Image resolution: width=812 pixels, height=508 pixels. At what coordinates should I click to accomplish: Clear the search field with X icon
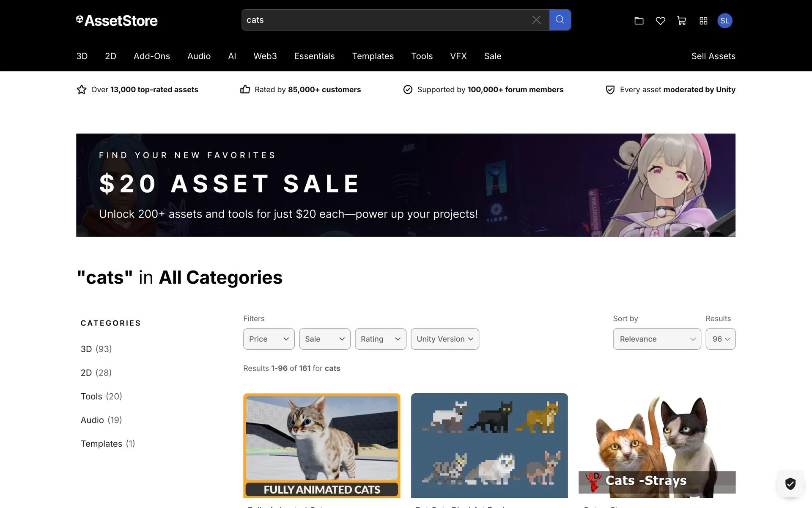(536, 20)
